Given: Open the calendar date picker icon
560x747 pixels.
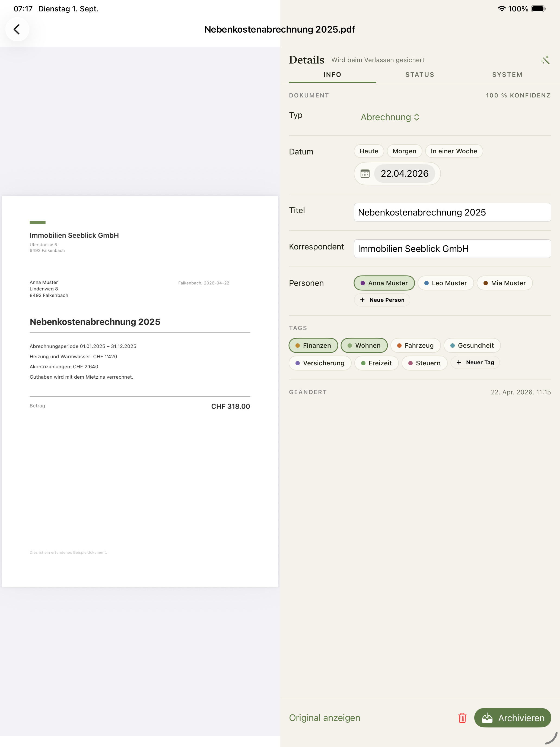Looking at the screenshot, I should (x=365, y=173).
